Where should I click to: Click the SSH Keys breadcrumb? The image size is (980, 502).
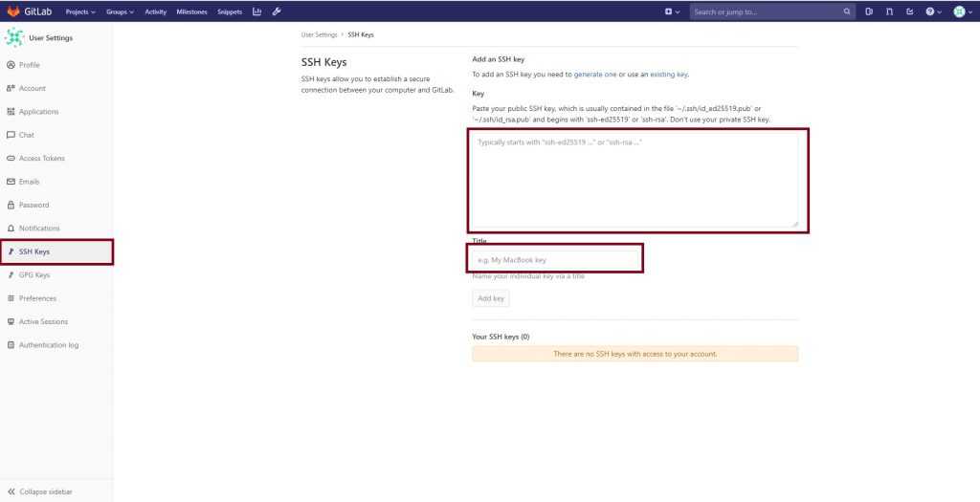[x=361, y=35]
